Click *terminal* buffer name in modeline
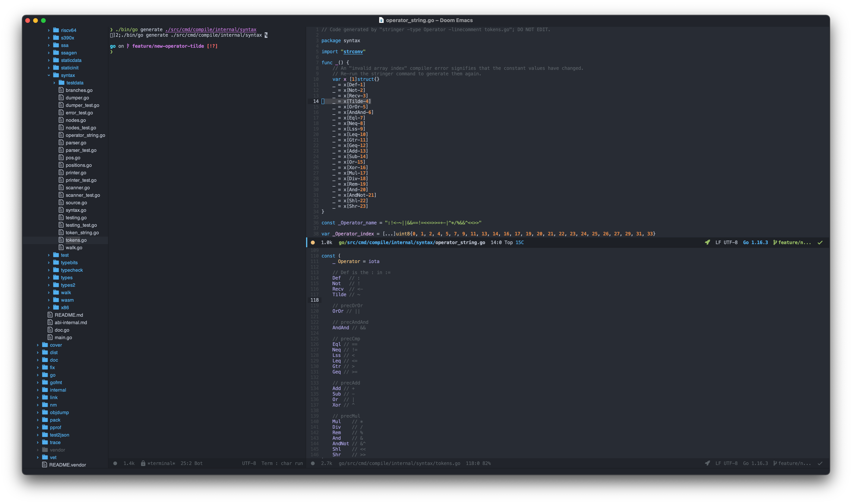Screen dimensions: 852x504 pos(161,463)
